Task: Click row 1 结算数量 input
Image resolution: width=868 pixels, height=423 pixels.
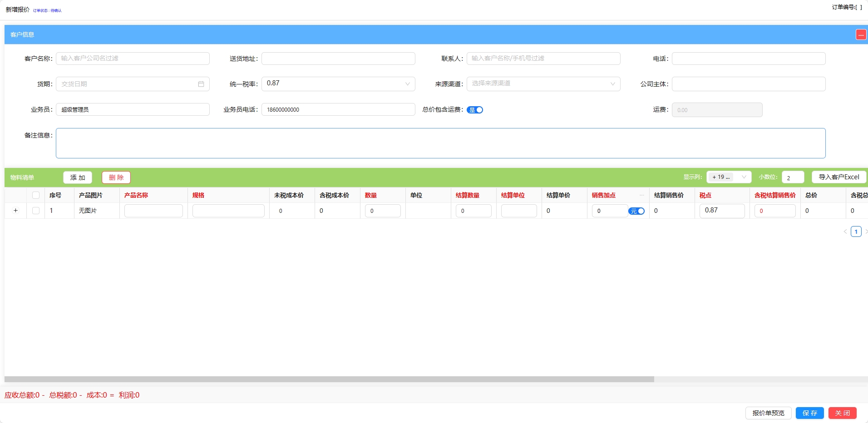Action: (x=473, y=211)
